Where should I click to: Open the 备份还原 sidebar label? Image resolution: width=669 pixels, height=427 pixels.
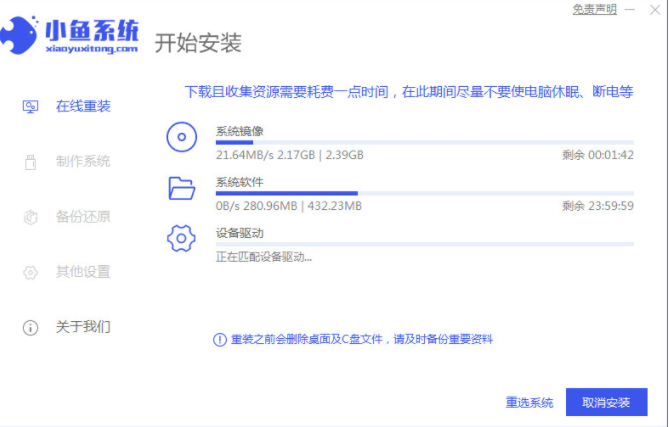pos(83,217)
